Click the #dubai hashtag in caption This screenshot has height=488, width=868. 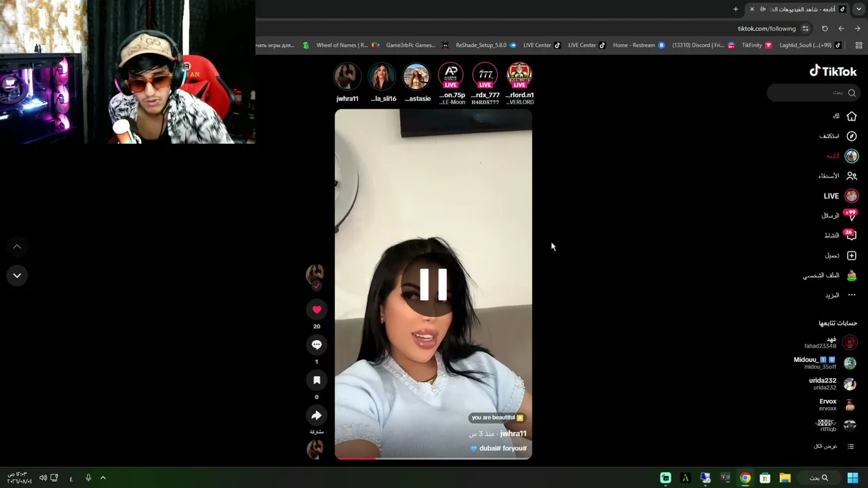(489, 449)
